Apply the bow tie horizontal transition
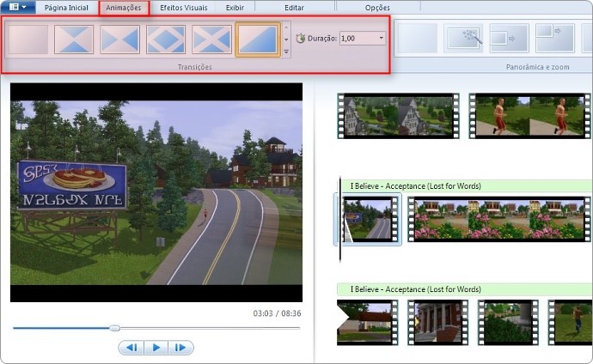This screenshot has height=364, width=593. (119, 39)
